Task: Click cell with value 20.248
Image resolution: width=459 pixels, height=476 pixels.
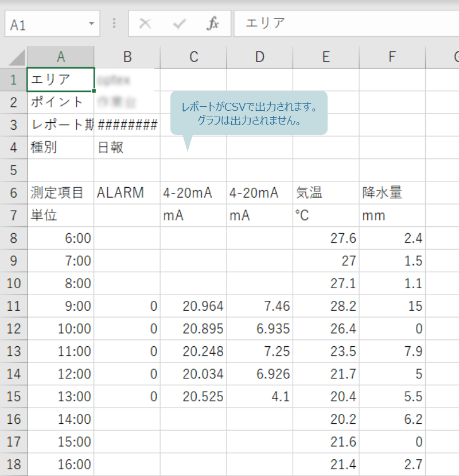Action: pyautogui.click(x=193, y=351)
